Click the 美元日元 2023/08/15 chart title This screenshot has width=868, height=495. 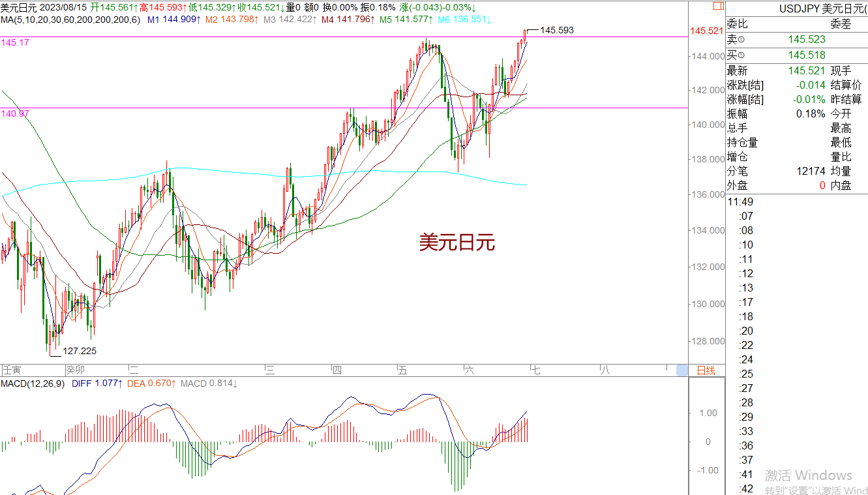44,7
